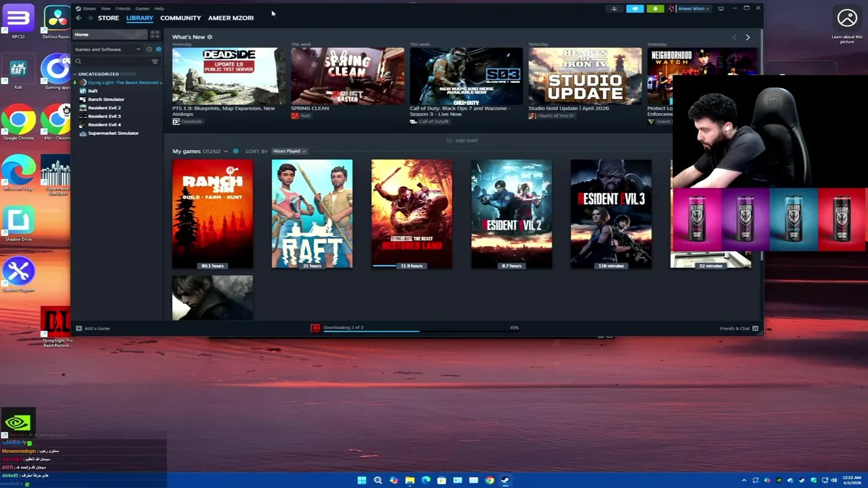
Task: Click the Rust game tag under news
Action: 301,116
